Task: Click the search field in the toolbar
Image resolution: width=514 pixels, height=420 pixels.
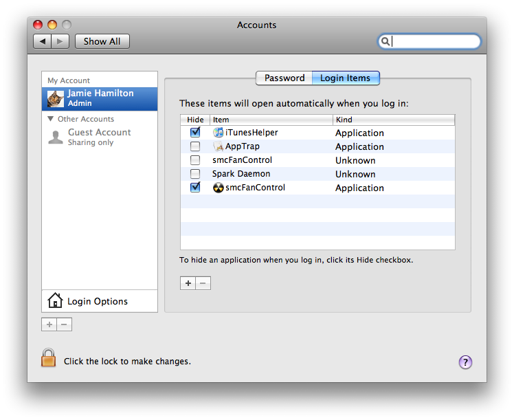Action: pos(429,41)
